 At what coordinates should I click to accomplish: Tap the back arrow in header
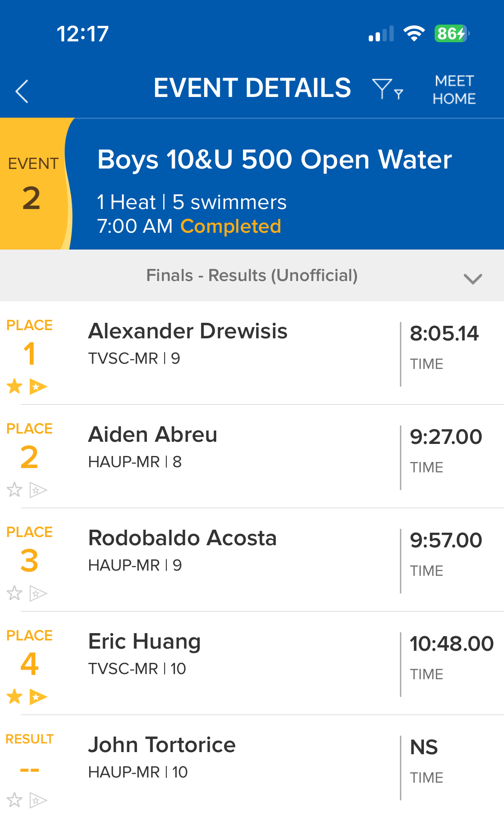tap(22, 91)
